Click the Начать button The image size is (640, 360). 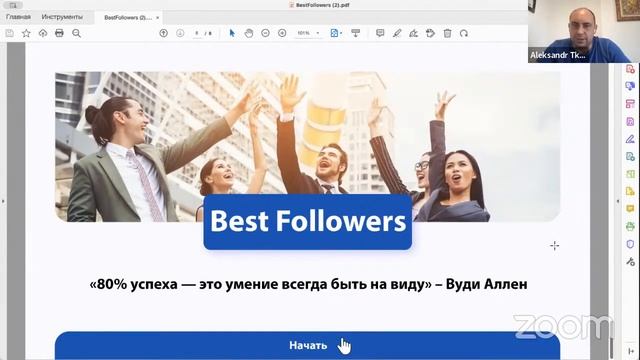(307, 345)
